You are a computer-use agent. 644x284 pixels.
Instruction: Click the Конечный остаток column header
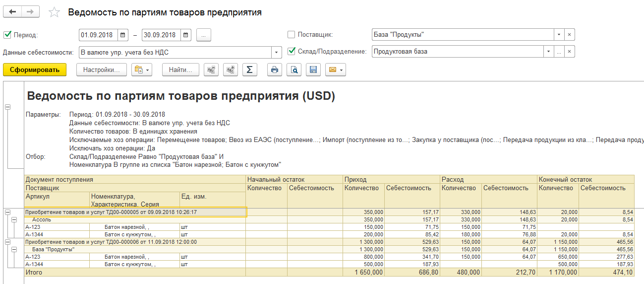coord(585,179)
